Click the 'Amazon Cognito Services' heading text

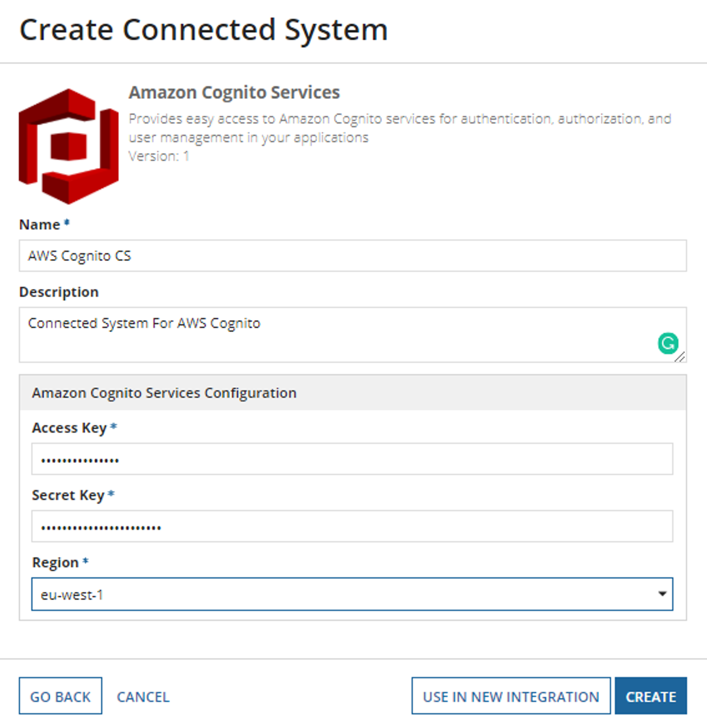point(234,92)
